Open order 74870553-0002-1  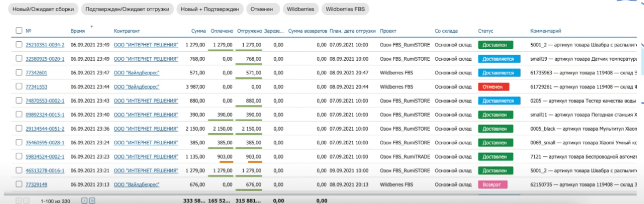(x=45, y=101)
